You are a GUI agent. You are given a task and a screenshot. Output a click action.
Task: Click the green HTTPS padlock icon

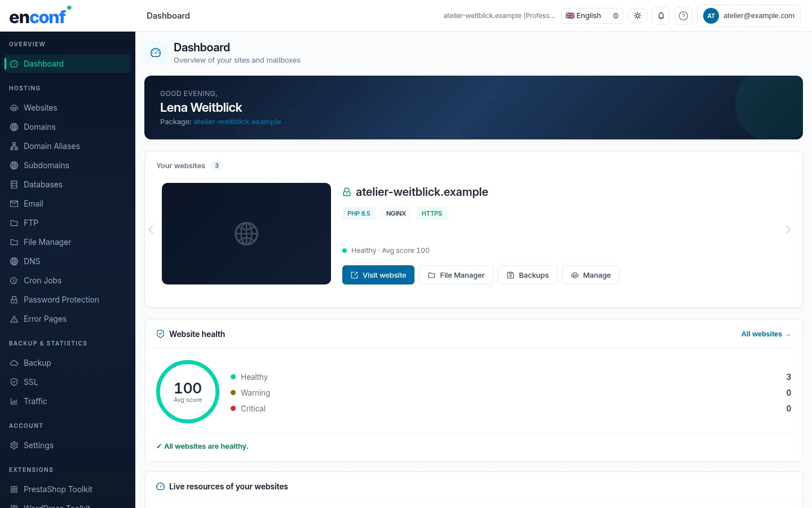(x=347, y=192)
